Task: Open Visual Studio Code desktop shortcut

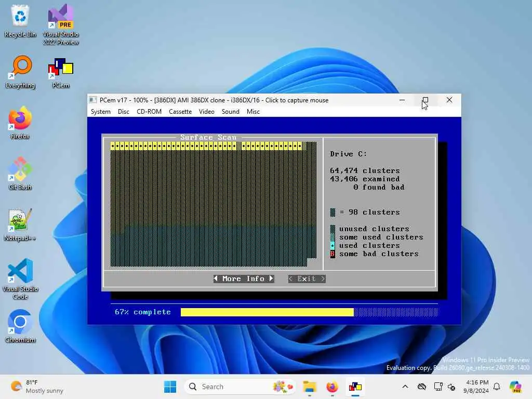Action: click(x=20, y=279)
